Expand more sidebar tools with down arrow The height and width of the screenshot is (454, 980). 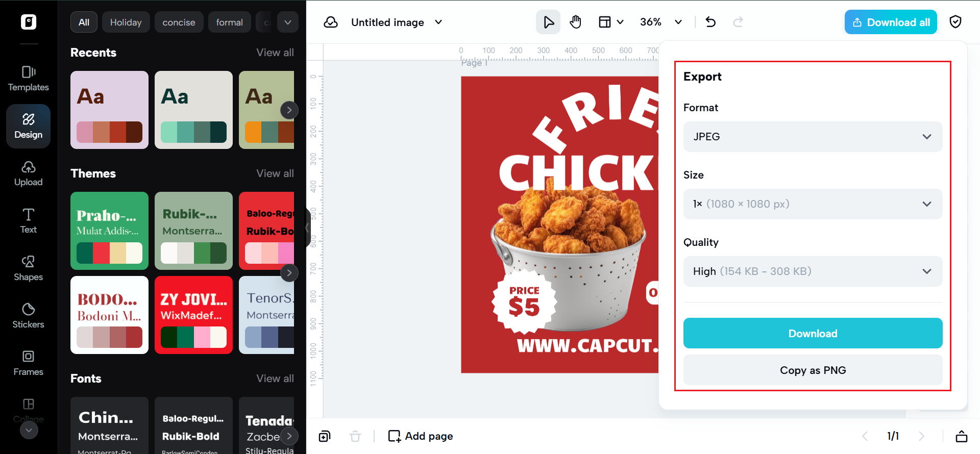pyautogui.click(x=29, y=431)
